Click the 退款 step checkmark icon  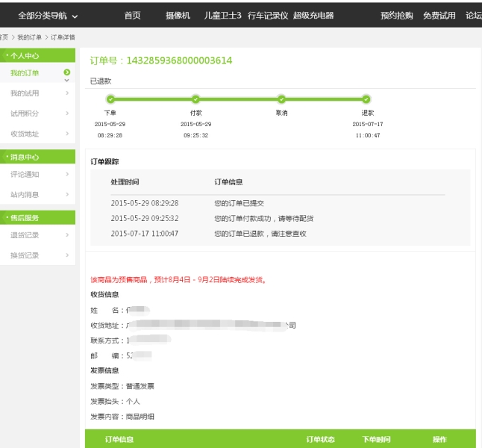366,99
